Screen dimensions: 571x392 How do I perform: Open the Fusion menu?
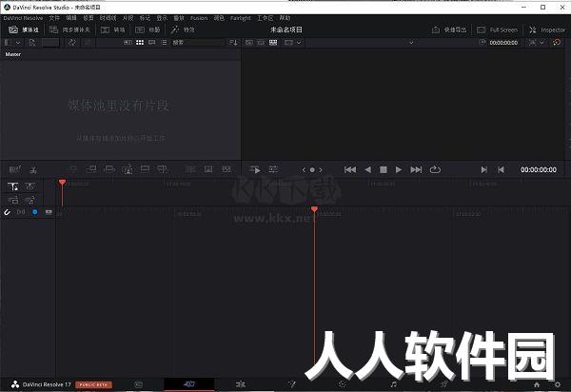tap(199, 18)
